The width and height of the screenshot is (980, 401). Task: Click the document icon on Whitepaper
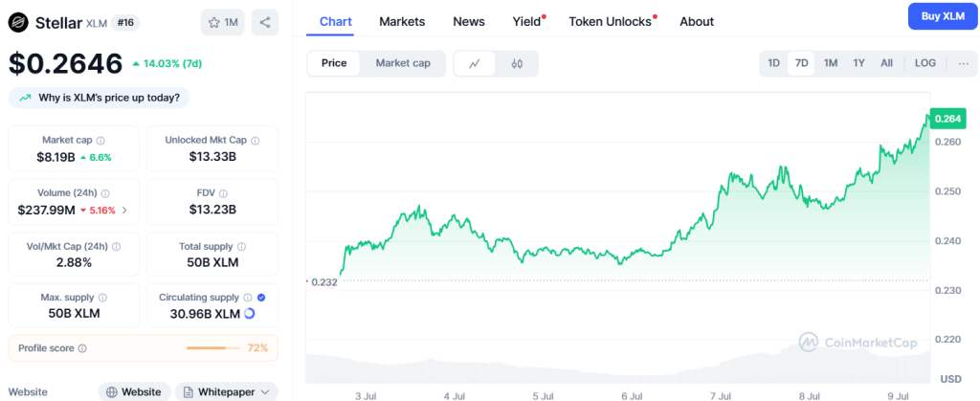tap(189, 392)
